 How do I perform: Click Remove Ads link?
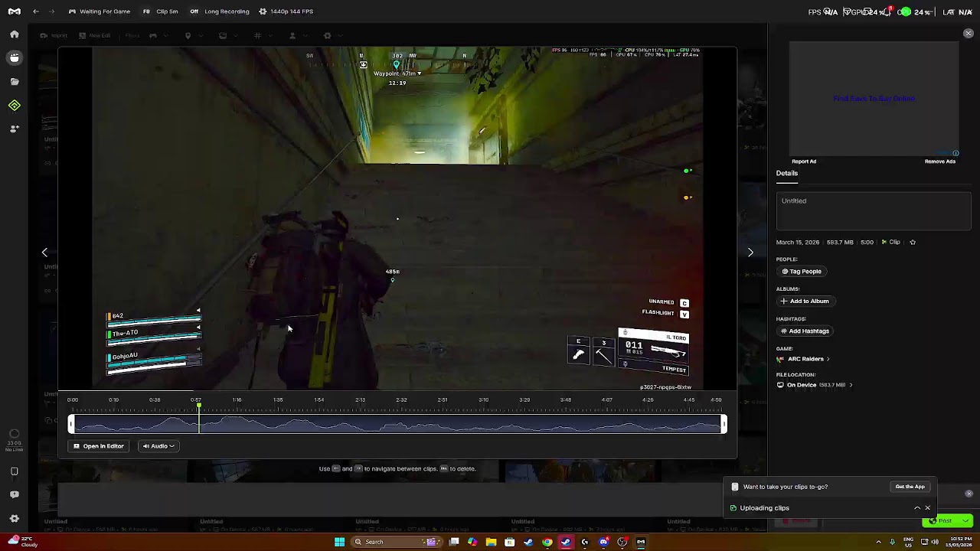(940, 161)
